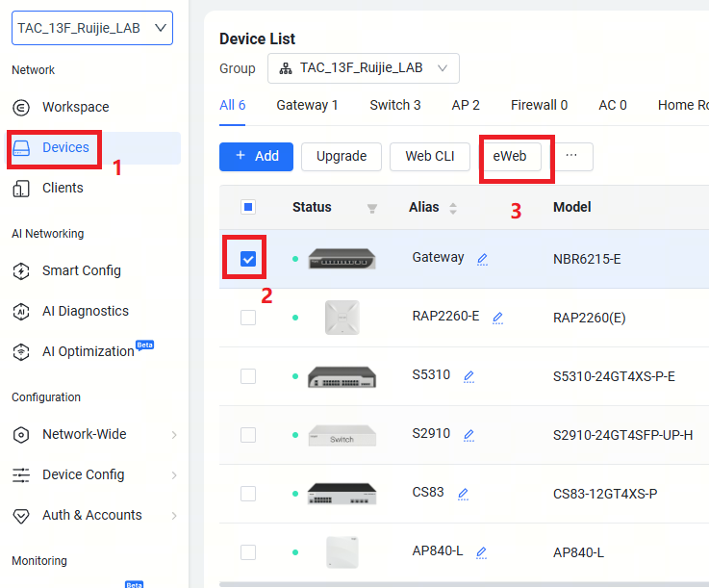The image size is (709, 588).
Task: Open Clients from the sidebar
Action: click(63, 189)
